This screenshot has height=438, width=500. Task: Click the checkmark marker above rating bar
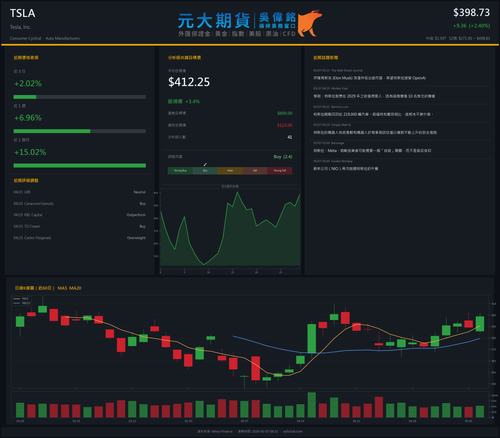(x=205, y=164)
